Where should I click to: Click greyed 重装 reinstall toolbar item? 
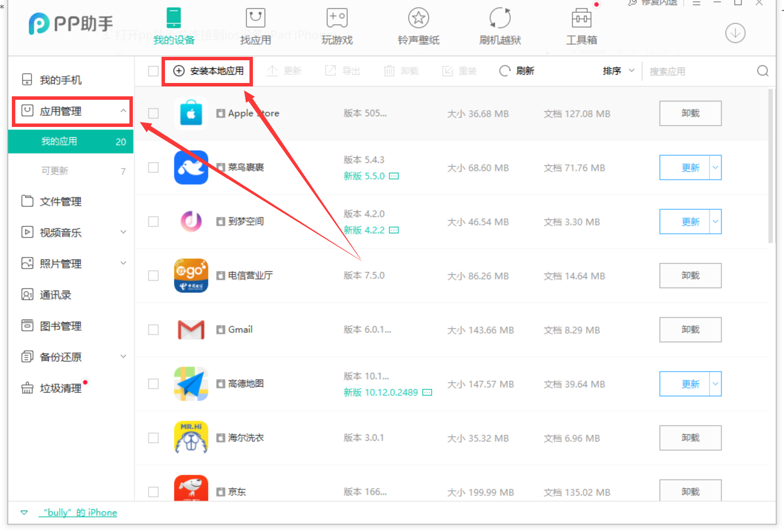coord(459,71)
